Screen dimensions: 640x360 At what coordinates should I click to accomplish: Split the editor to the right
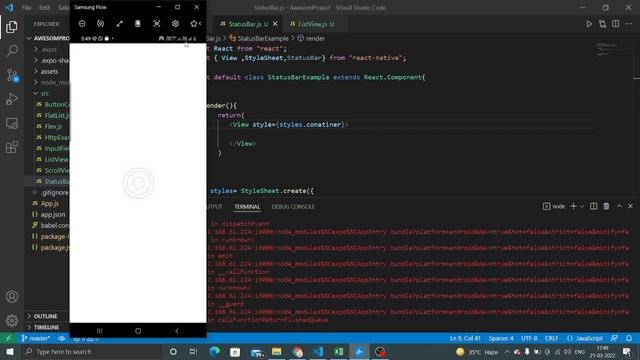click(x=616, y=24)
